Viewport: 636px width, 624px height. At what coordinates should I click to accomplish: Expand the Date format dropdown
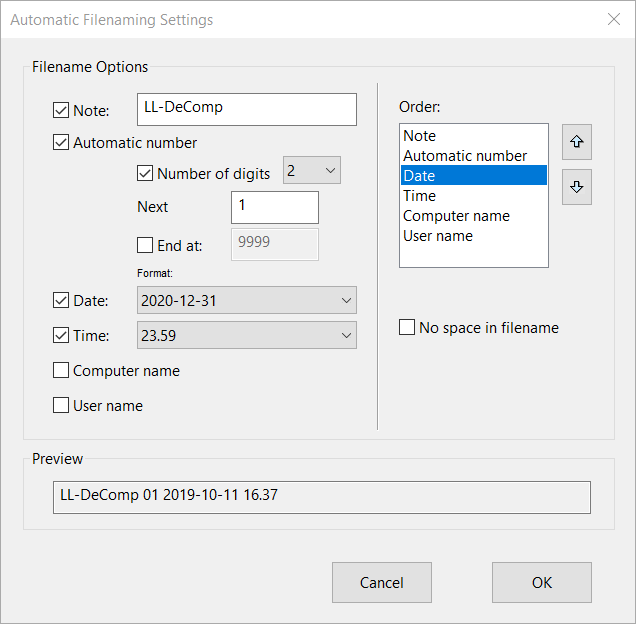246,300
